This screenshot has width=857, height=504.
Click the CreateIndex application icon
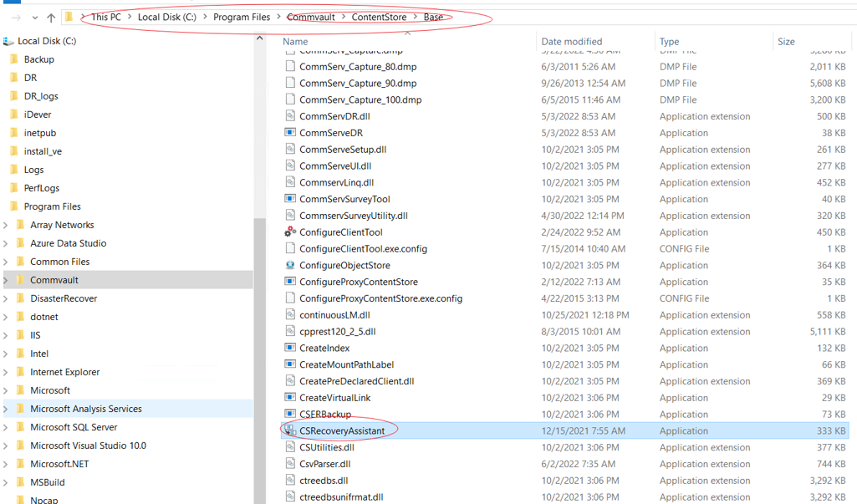tap(290, 349)
